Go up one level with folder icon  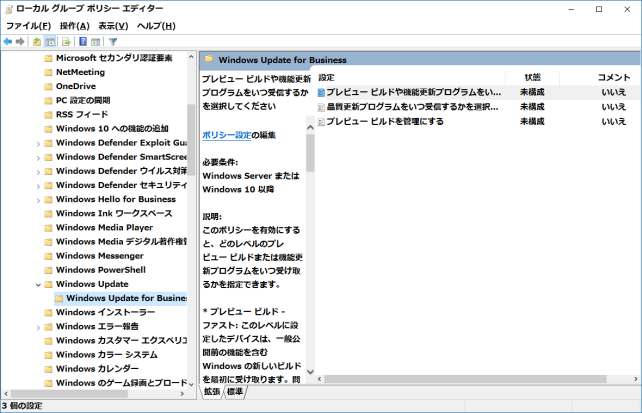point(37,42)
